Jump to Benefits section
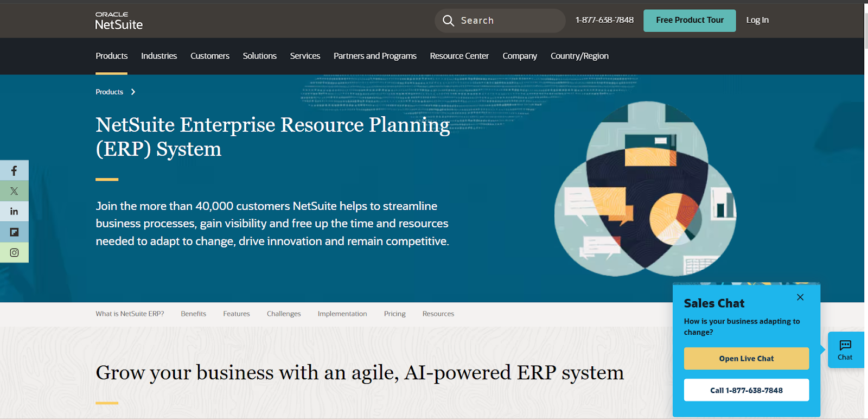868x420 pixels. coord(194,314)
